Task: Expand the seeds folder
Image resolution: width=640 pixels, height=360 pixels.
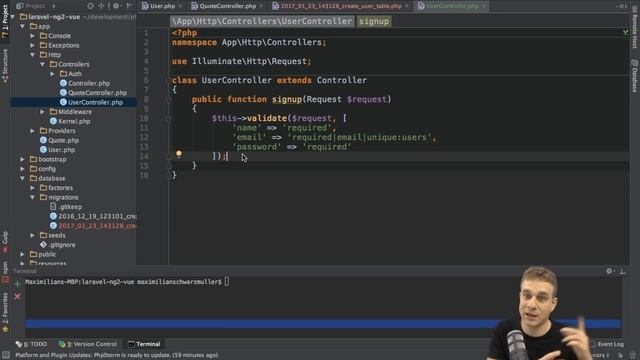Action: 33,235
